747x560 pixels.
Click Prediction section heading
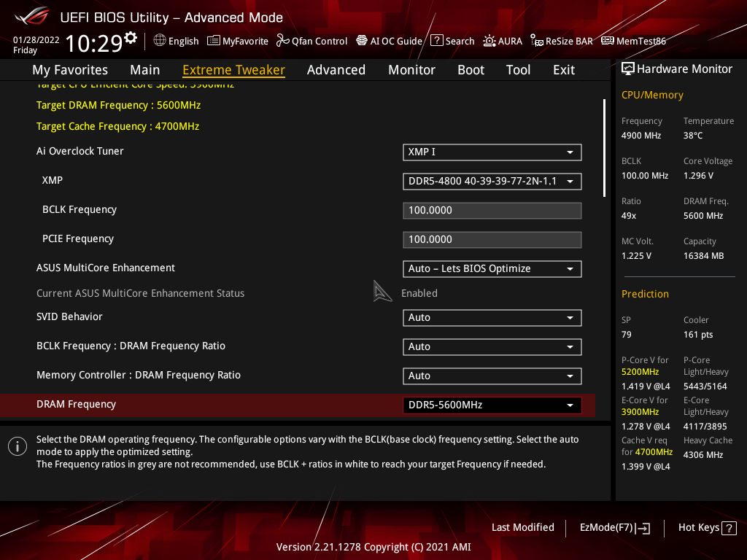645,295
